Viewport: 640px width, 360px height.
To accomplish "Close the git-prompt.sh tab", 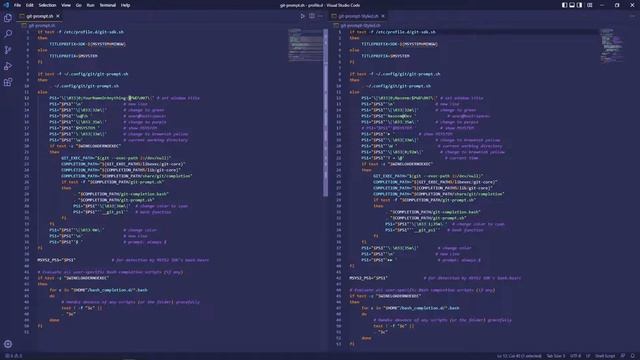I will tap(58, 16).
